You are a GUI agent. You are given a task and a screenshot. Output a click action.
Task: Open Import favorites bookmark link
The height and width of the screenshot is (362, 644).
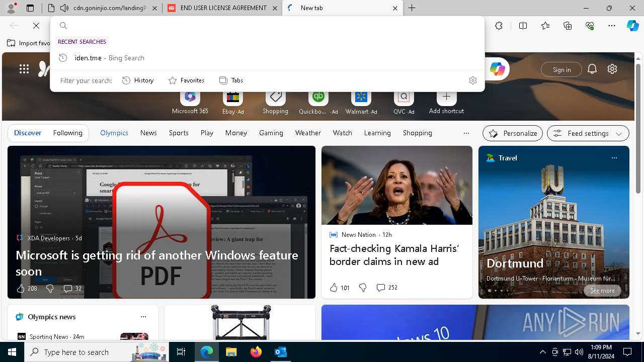[x=29, y=43]
